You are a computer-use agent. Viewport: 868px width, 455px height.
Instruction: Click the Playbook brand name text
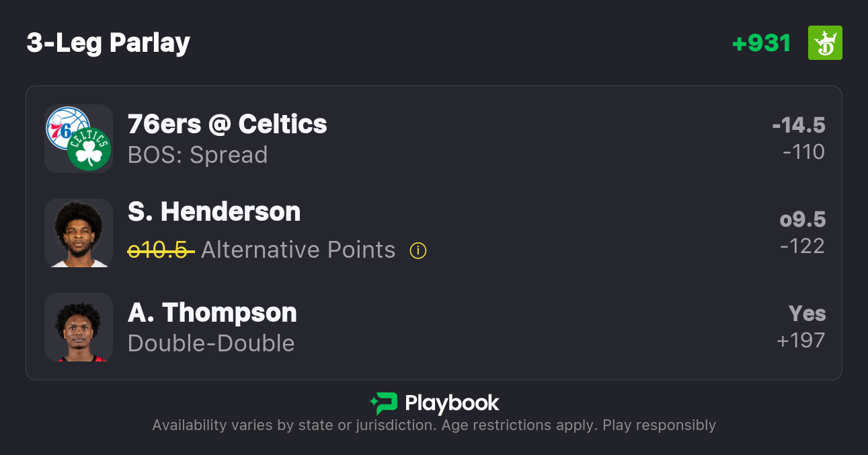click(452, 403)
